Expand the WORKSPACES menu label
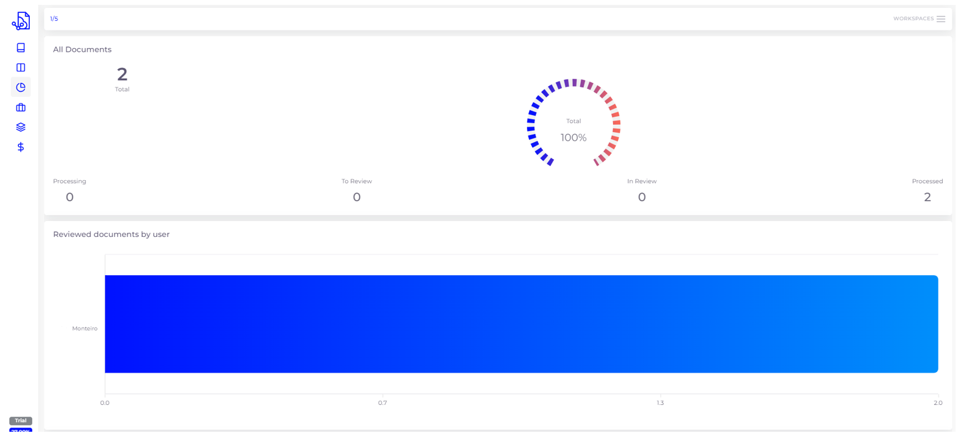This screenshot has height=436, width=980. (x=913, y=19)
